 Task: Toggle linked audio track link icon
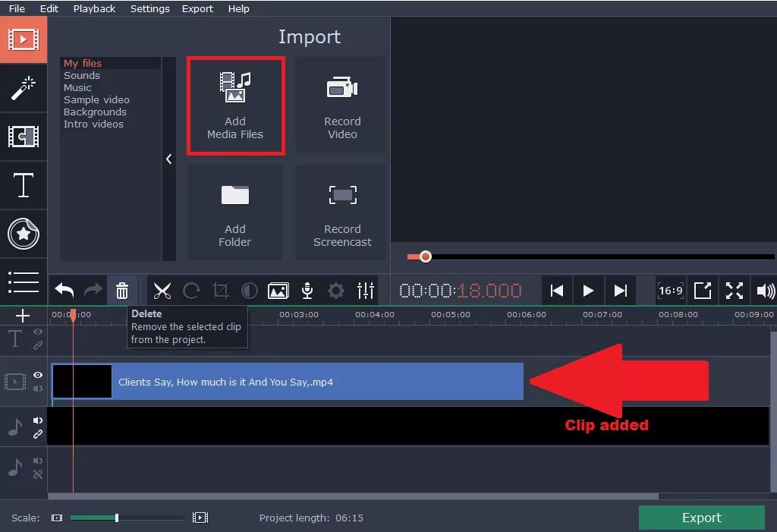pyautogui.click(x=38, y=434)
